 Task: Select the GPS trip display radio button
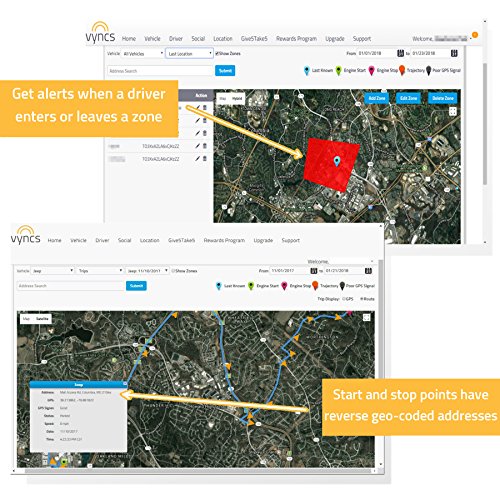tap(344, 299)
